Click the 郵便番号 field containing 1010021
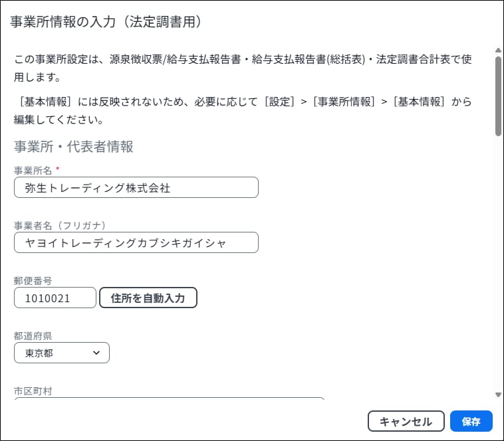The image size is (504, 441). pos(55,298)
